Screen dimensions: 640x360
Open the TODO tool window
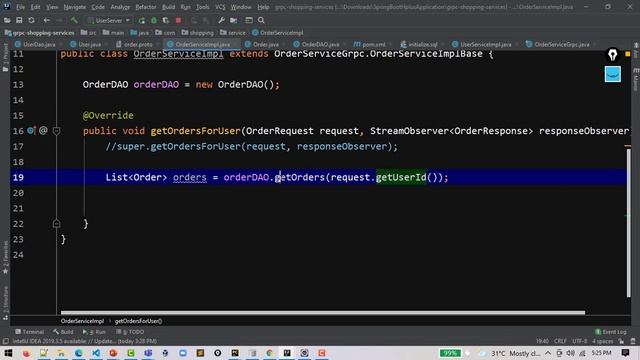(130, 332)
